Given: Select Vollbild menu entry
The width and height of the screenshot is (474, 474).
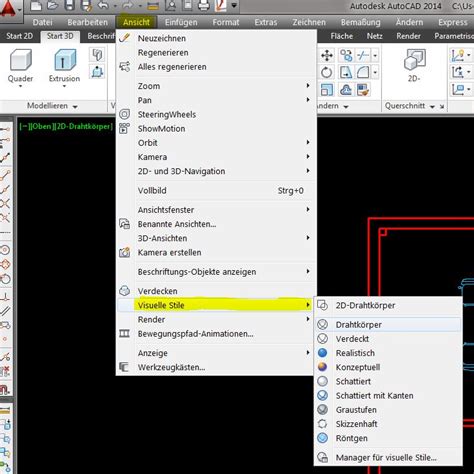Looking at the screenshot, I should point(215,190).
